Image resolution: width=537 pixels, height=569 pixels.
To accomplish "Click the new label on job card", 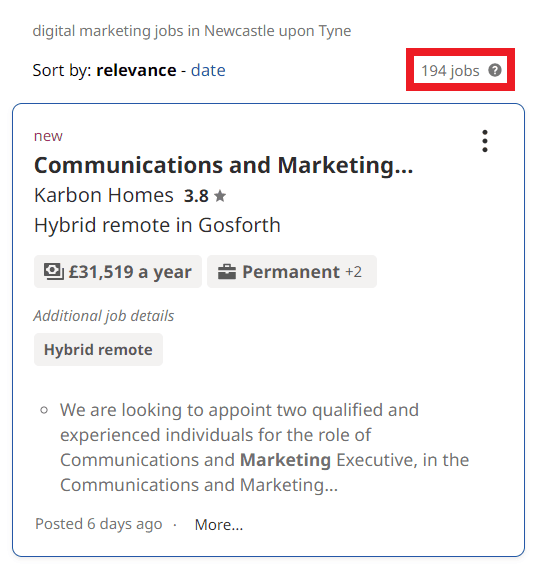I will pos(48,136).
